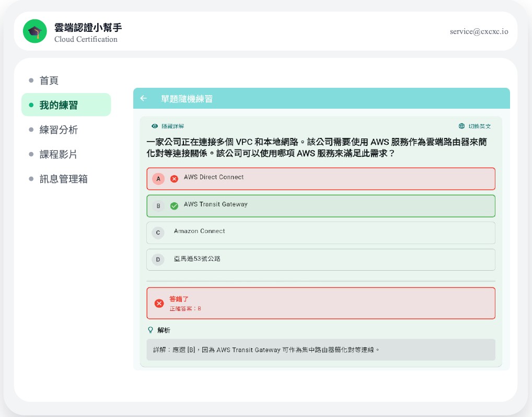Select the option B letter circle
Viewport: 532px width, 417px height.
point(158,206)
